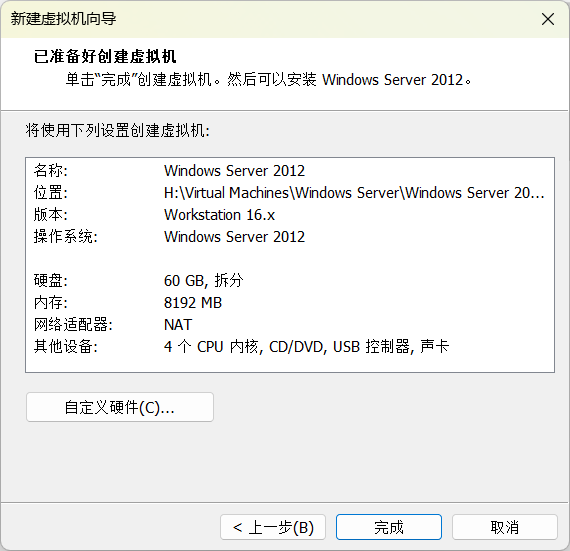Click the 新建虚拟机向导 window title

64,19
